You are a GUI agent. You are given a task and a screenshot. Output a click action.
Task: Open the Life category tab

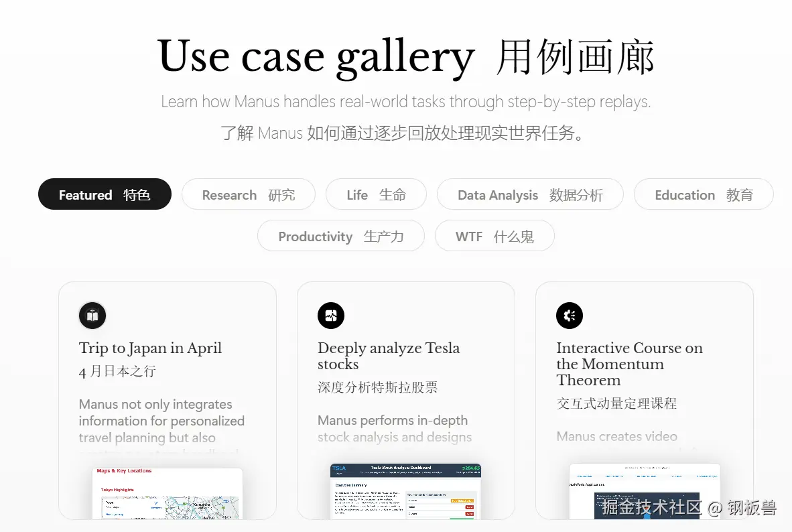pos(376,194)
